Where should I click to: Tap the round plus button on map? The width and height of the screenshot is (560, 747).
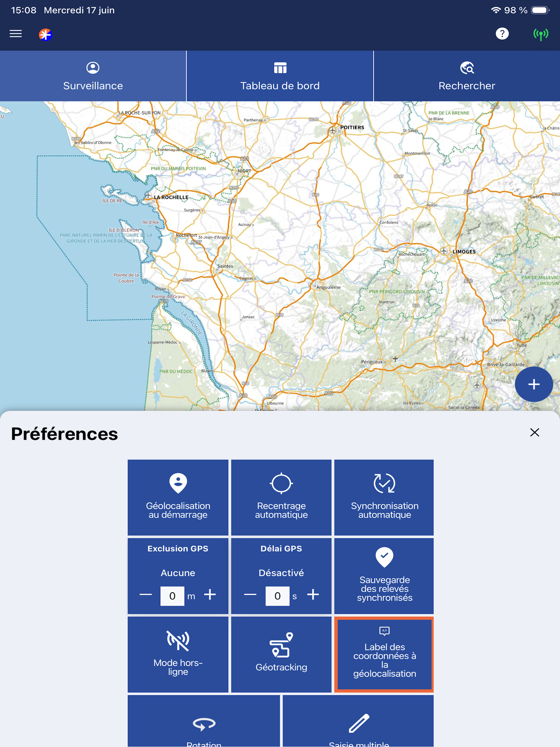coord(534,384)
